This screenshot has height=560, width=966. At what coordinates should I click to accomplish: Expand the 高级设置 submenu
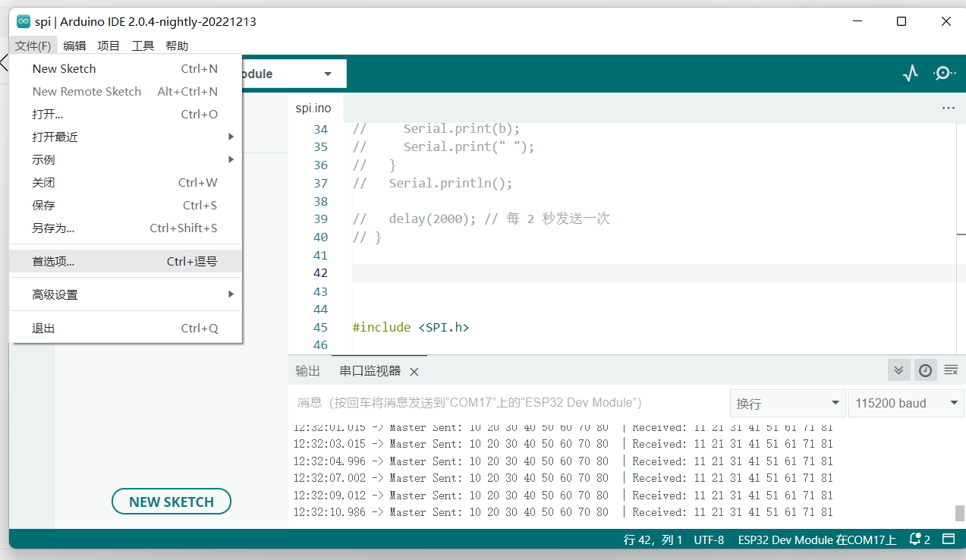click(125, 294)
